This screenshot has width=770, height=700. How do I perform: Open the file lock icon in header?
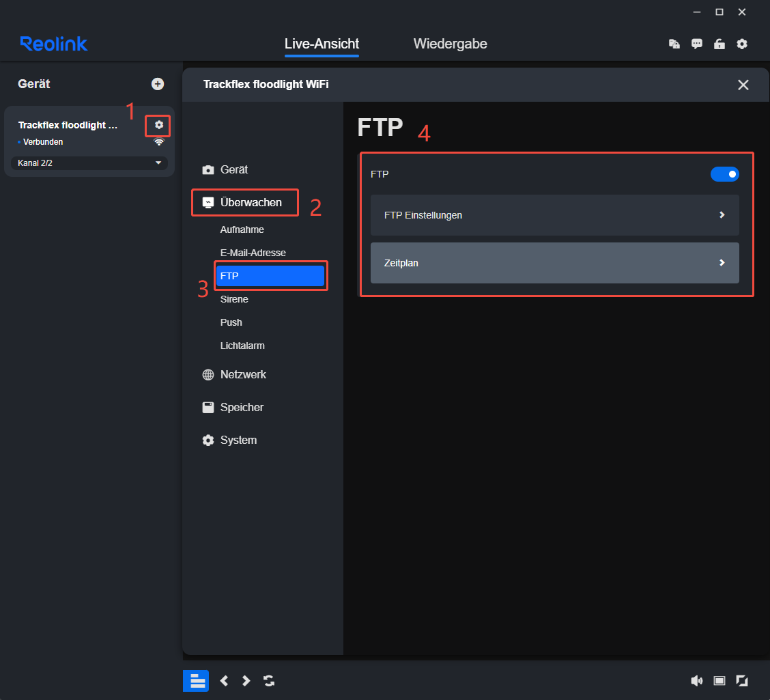point(674,44)
